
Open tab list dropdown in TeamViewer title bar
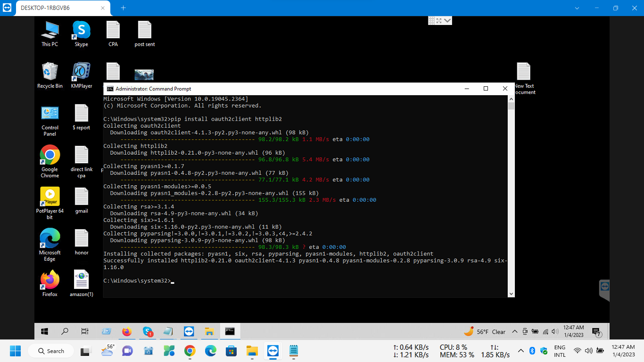click(578, 8)
